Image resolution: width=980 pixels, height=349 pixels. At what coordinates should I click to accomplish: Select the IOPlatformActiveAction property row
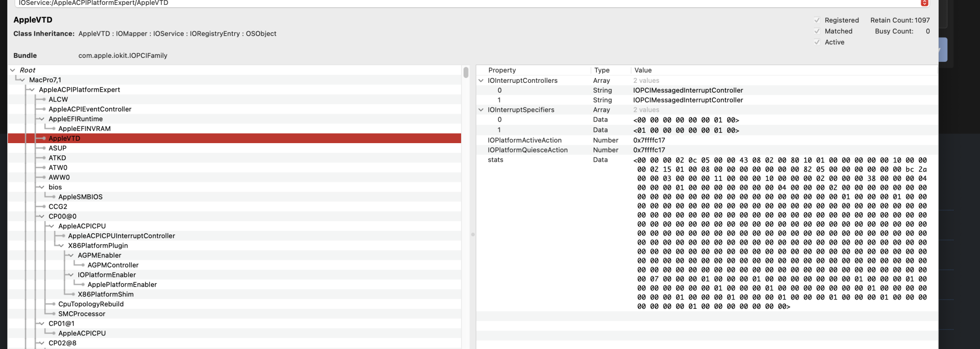(707, 140)
